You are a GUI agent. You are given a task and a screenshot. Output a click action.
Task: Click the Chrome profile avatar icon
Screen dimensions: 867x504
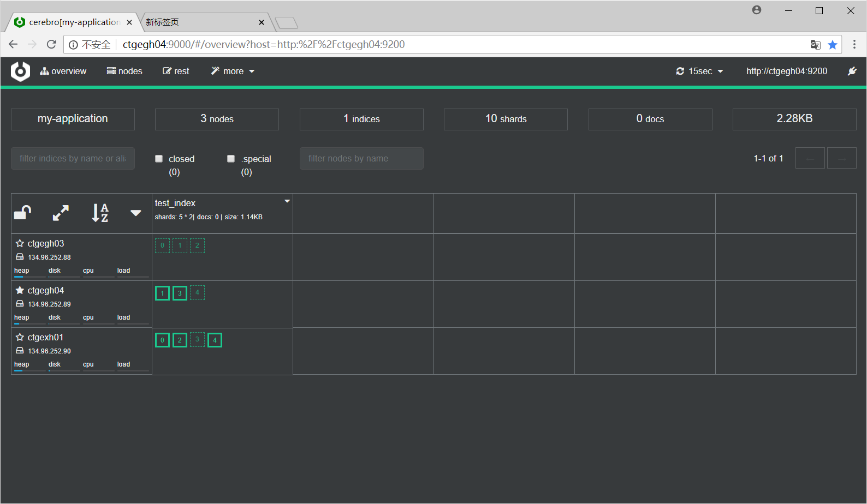757,10
